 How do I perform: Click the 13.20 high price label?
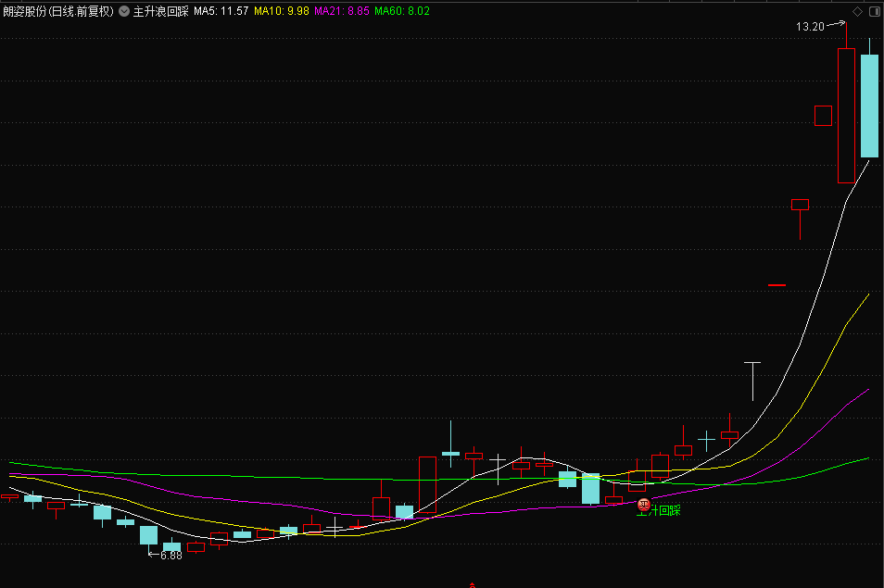tap(810, 27)
